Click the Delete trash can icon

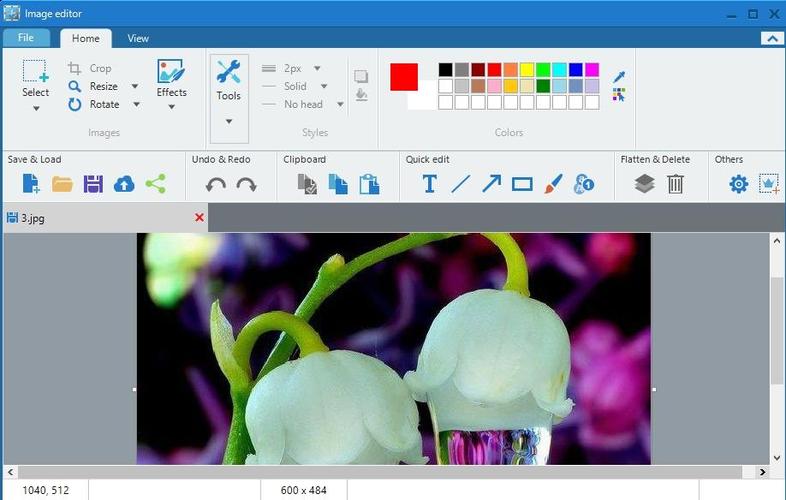point(675,184)
